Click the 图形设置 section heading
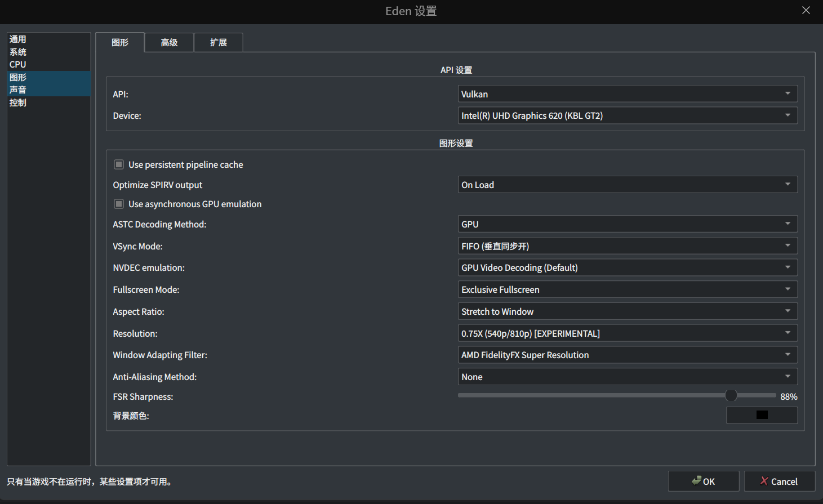The height and width of the screenshot is (504, 823). (x=456, y=143)
